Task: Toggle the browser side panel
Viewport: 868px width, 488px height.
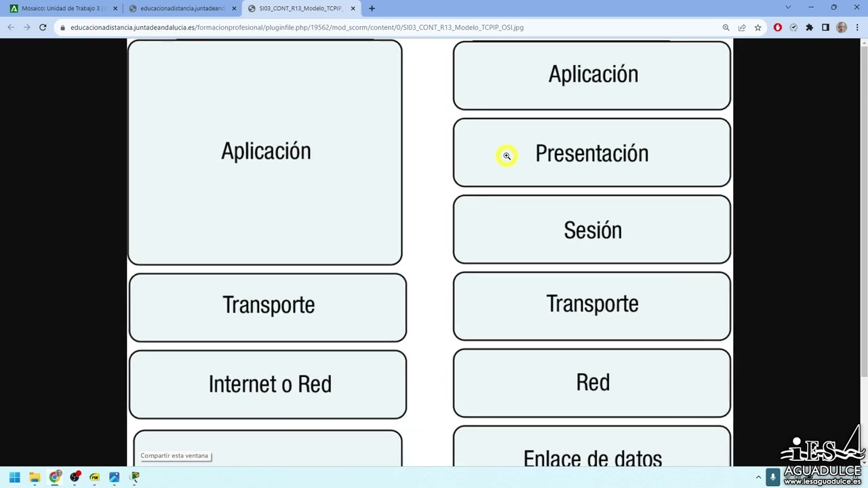Action: pos(825,28)
